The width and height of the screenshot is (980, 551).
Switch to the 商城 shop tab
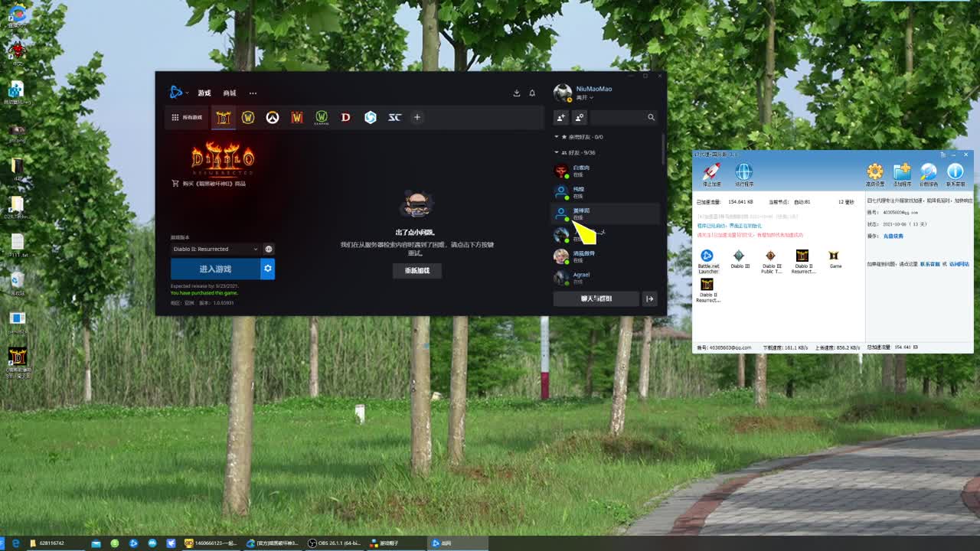230,93
